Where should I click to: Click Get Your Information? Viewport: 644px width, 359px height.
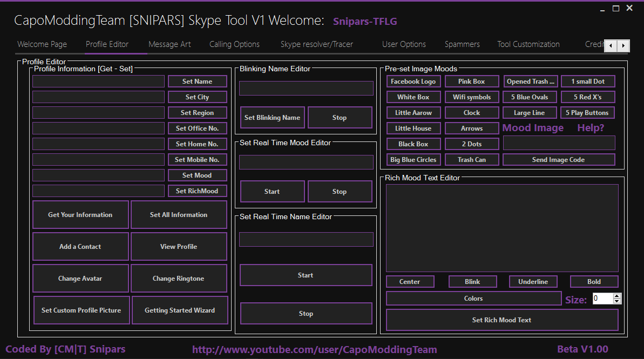[x=80, y=214]
